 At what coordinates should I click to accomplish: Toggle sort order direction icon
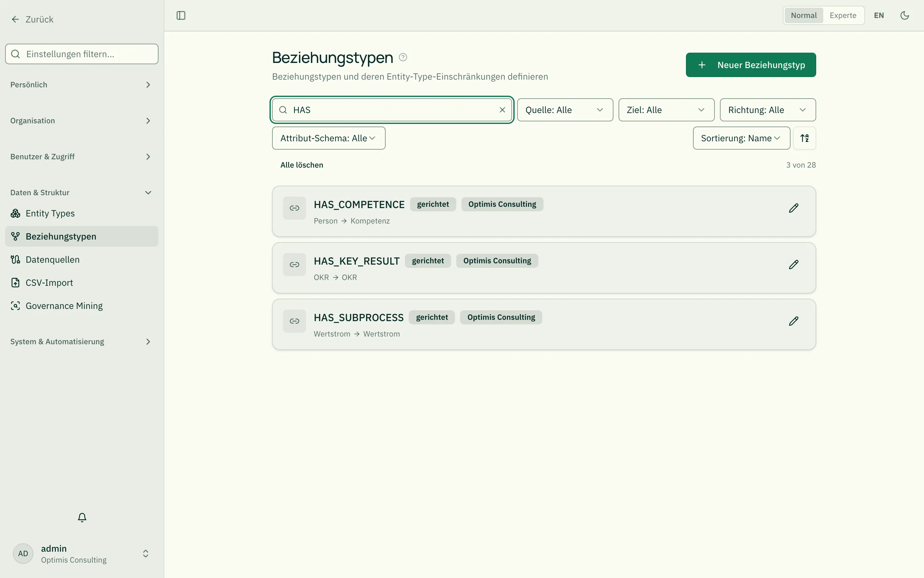pyautogui.click(x=805, y=138)
